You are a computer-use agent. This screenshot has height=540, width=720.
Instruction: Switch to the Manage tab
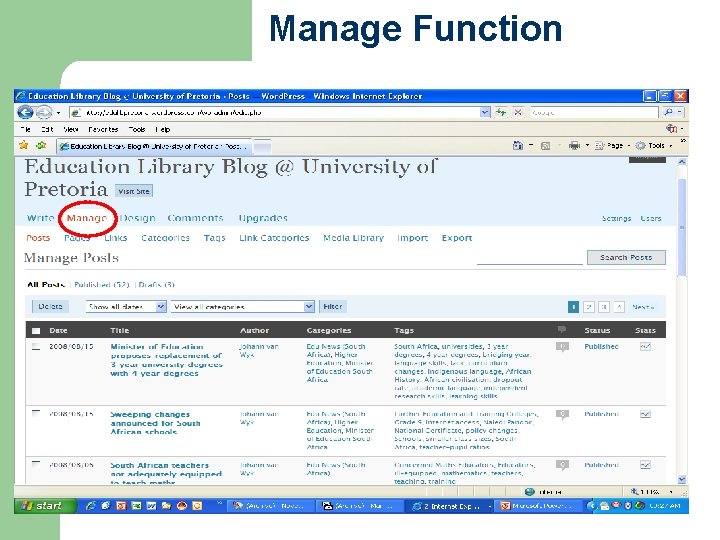click(x=87, y=218)
